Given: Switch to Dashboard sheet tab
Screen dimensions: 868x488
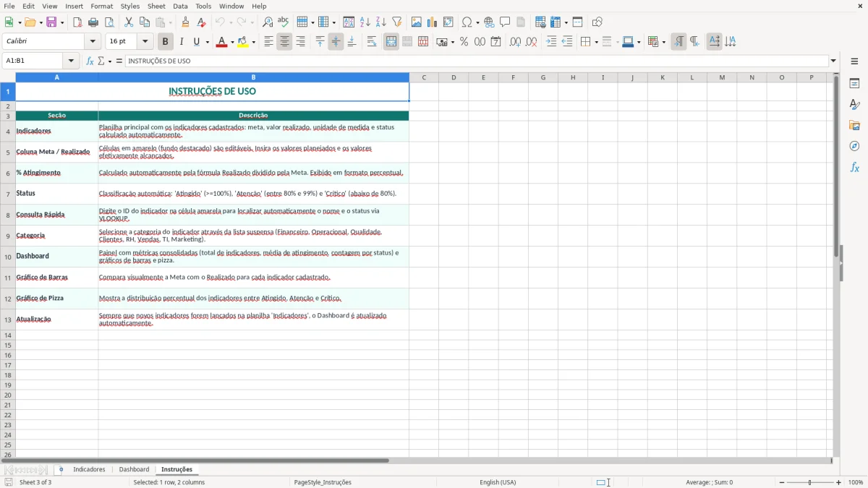Looking at the screenshot, I should [x=135, y=470].
